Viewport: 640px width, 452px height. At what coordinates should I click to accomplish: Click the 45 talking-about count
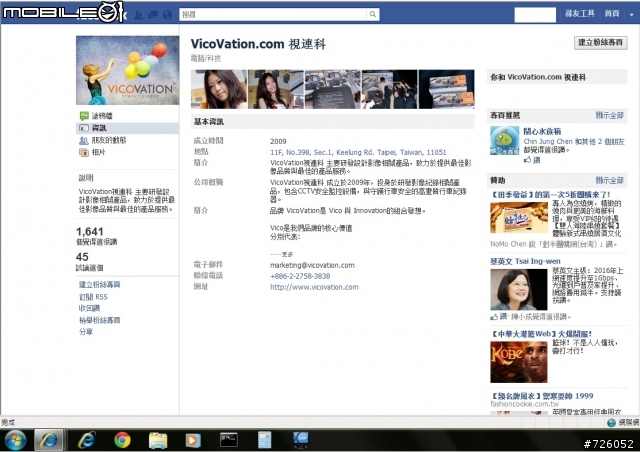click(x=82, y=257)
